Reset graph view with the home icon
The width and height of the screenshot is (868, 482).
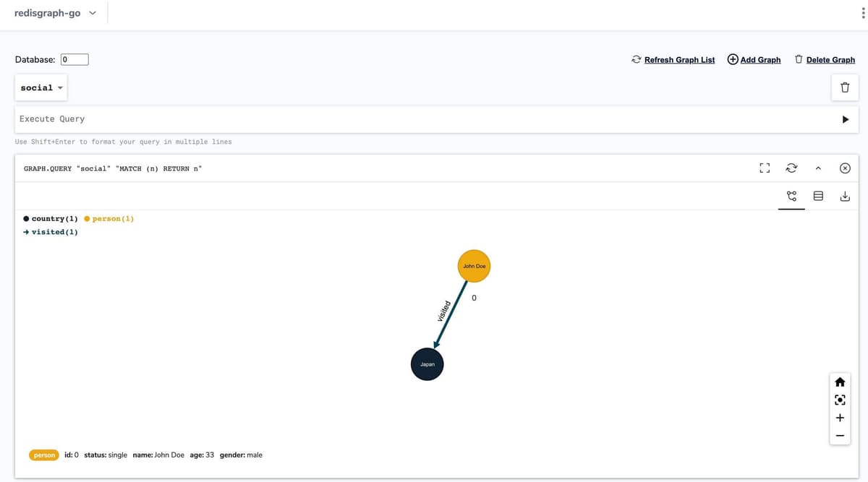(x=840, y=382)
